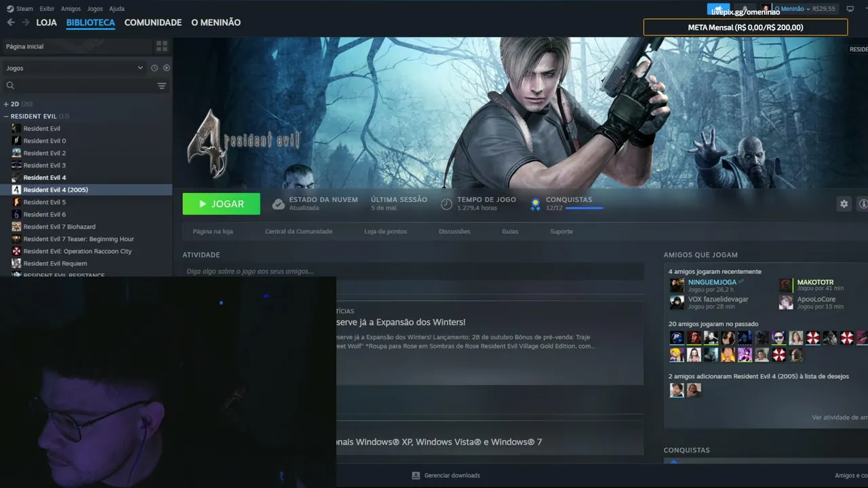Open the Jogos menu in menu bar
Viewport: 868px width, 488px height.
pyautogui.click(x=95, y=9)
